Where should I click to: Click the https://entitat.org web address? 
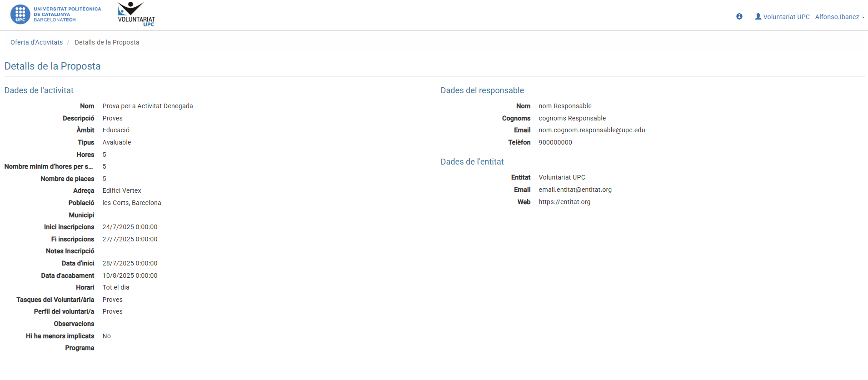click(x=564, y=202)
